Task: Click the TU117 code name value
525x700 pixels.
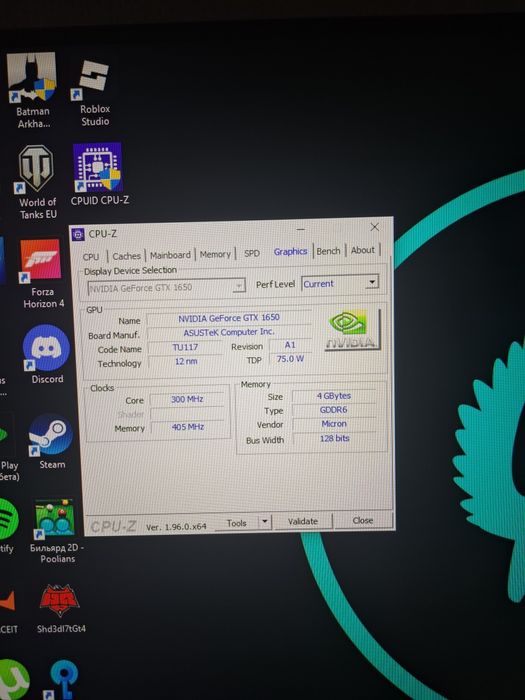Action: 185,347
